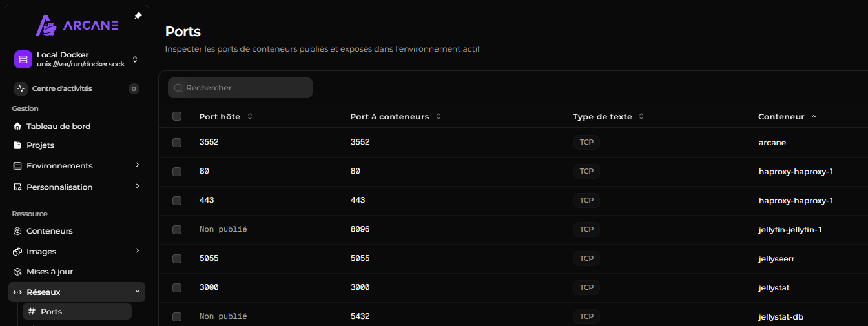Expand the Images submenu chevron
Screen dimensions: 868x326
click(x=138, y=251)
